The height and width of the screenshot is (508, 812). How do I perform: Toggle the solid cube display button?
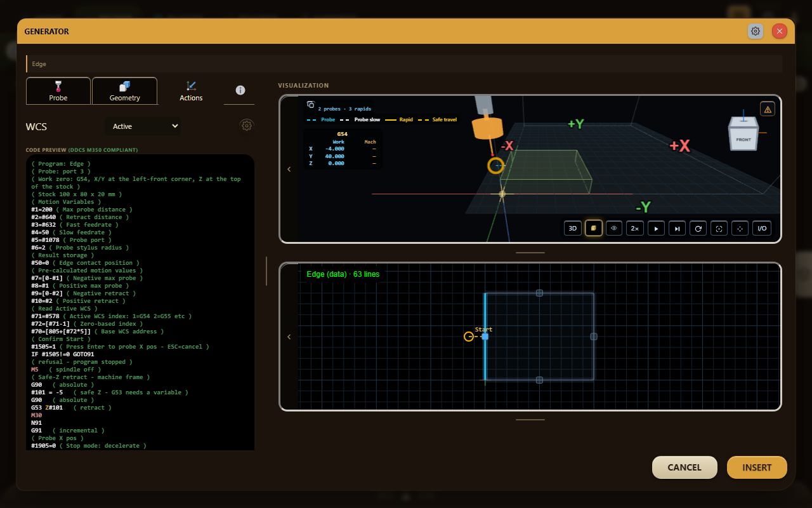pyautogui.click(x=594, y=228)
